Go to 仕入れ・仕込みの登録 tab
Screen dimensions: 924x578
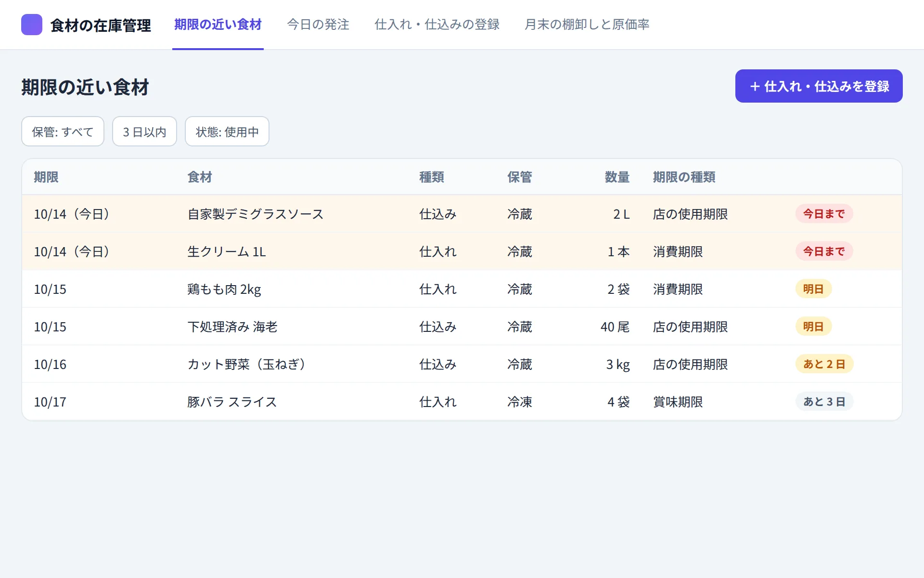pyautogui.click(x=437, y=25)
